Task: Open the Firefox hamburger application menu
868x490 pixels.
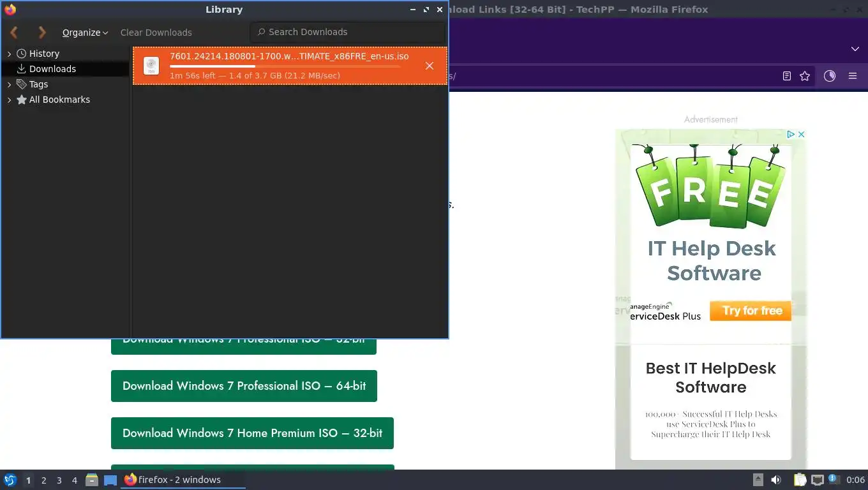Action: [853, 76]
